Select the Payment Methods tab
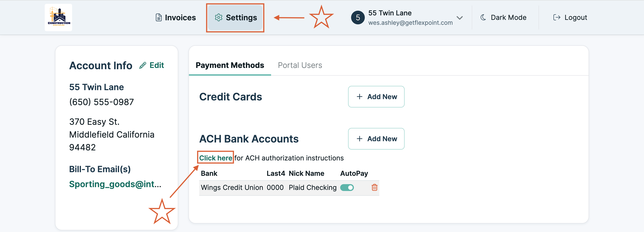Image resolution: width=644 pixels, height=232 pixels. point(230,65)
